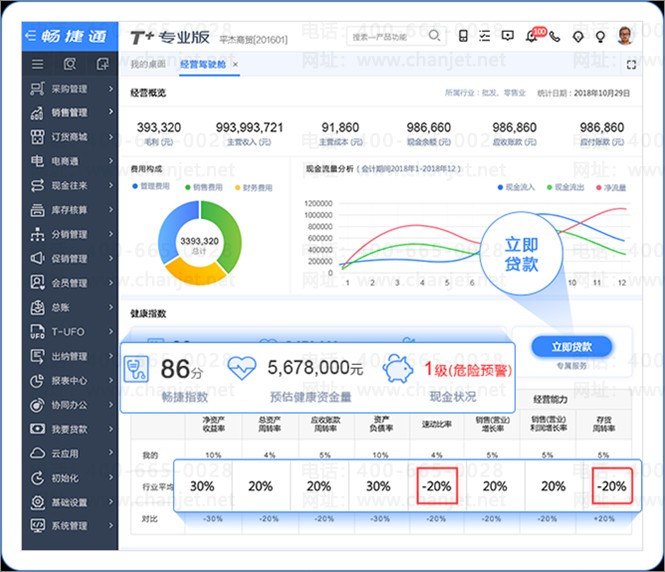
Task: Toggle 销售费用 legend in 费用构成
Action: (x=204, y=187)
